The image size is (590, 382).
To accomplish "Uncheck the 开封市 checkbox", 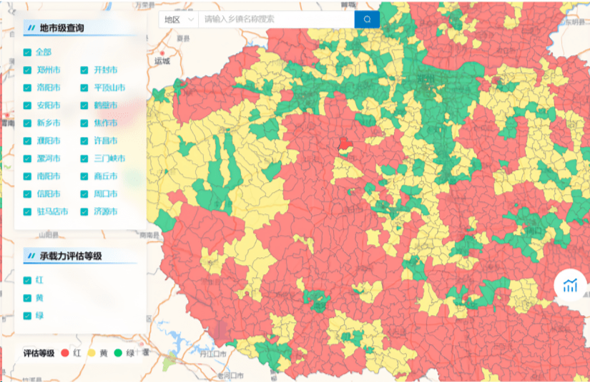I will click(84, 70).
